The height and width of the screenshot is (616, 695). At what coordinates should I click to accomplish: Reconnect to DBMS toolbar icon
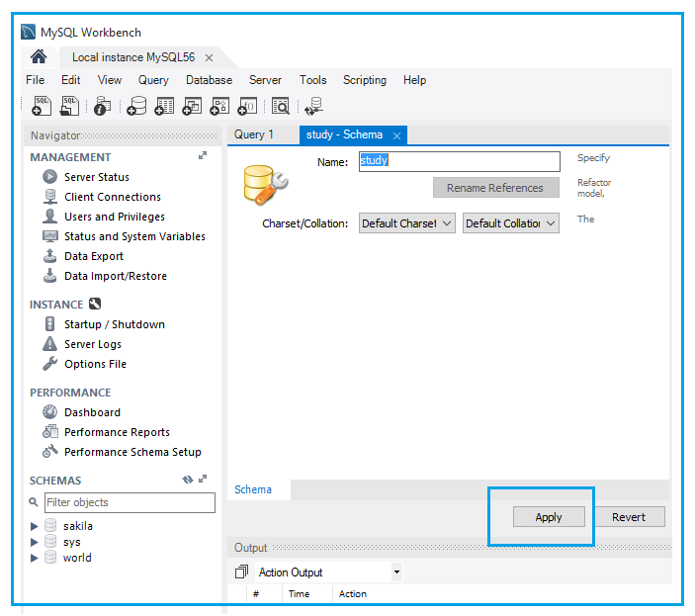pyautogui.click(x=313, y=107)
